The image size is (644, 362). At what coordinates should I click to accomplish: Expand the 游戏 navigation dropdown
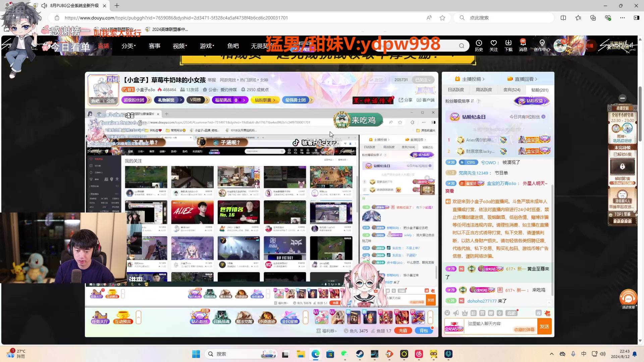pyautogui.click(x=207, y=46)
